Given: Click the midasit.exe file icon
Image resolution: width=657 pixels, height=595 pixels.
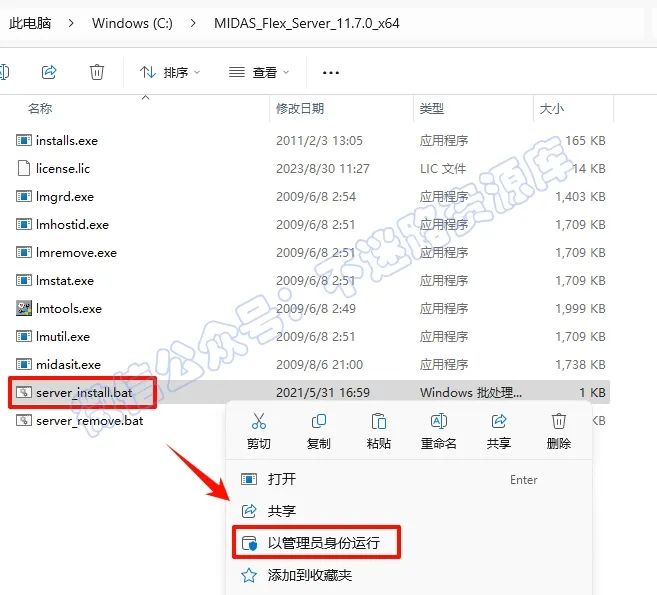Looking at the screenshot, I should coord(24,364).
